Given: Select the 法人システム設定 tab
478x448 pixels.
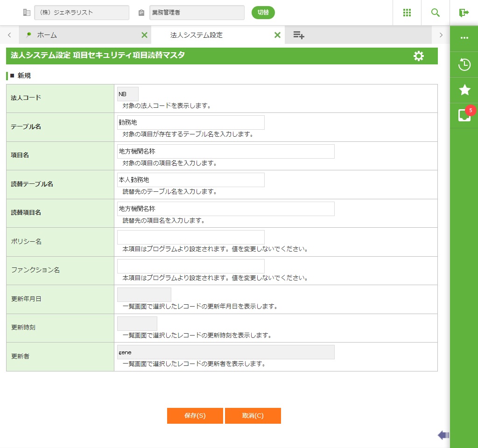Looking at the screenshot, I should 196,35.
